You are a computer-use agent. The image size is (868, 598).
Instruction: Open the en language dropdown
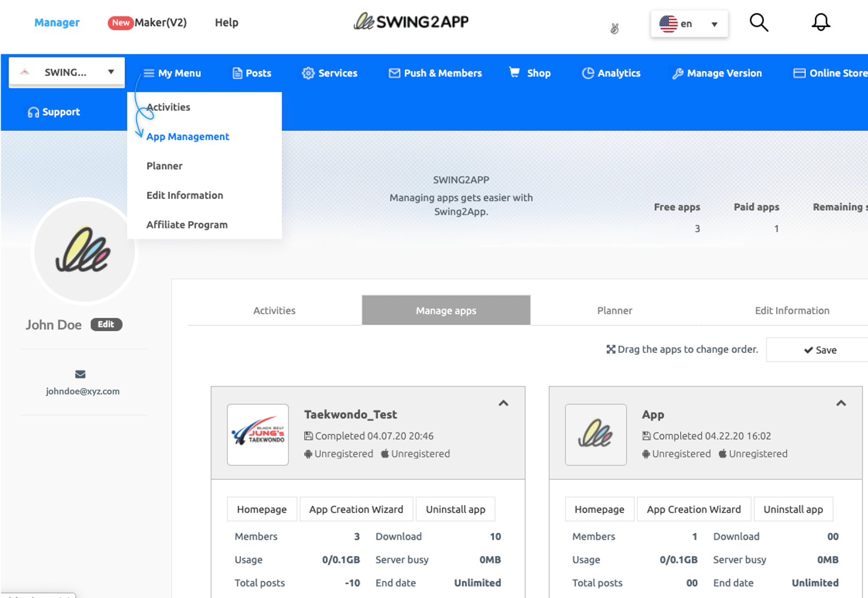[689, 24]
